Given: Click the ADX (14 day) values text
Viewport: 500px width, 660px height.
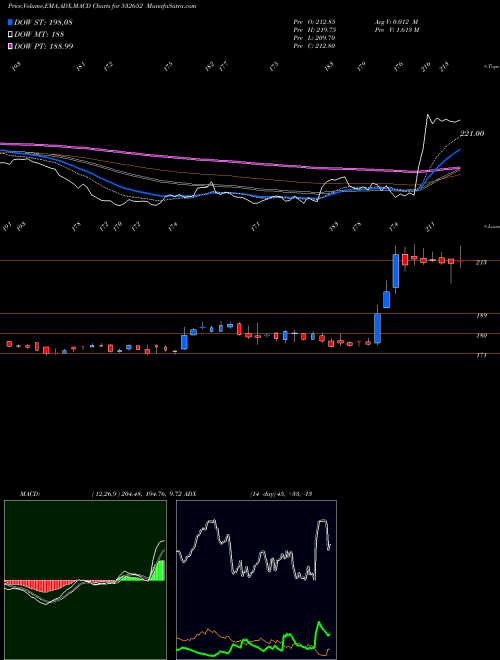Looking at the screenshot, I should [x=280, y=494].
